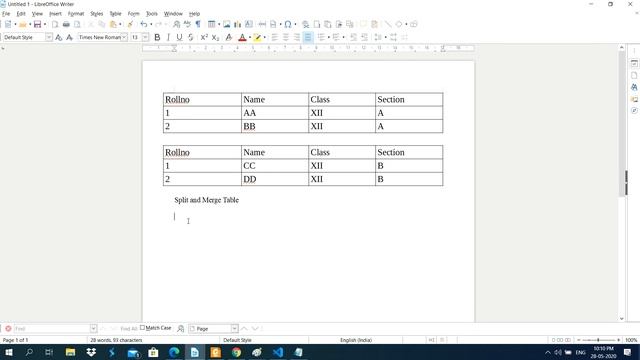Toggle Center alignment
Viewport: 640px width, 360px height.
[286, 37]
